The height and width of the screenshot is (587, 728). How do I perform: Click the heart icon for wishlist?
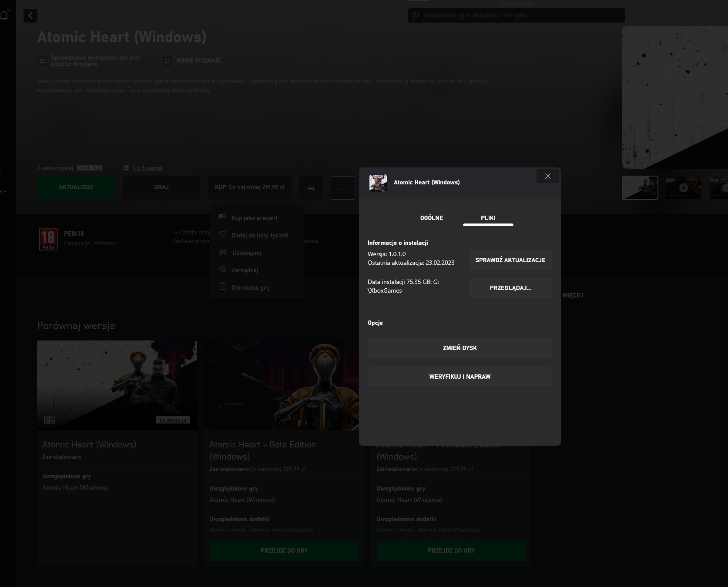(223, 234)
